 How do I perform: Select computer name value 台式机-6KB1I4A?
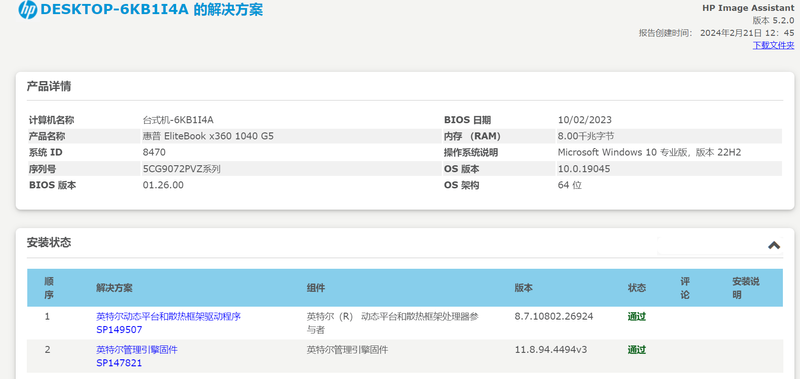[x=178, y=120]
